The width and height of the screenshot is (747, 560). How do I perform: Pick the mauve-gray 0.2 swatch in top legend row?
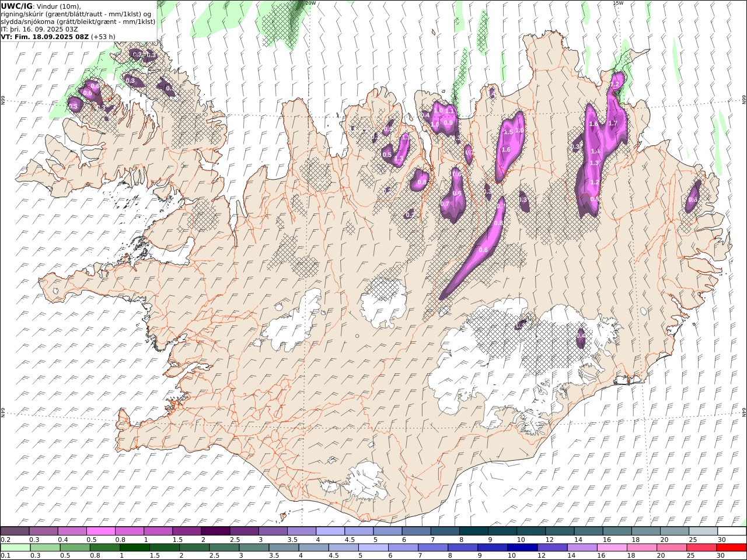tap(15, 531)
